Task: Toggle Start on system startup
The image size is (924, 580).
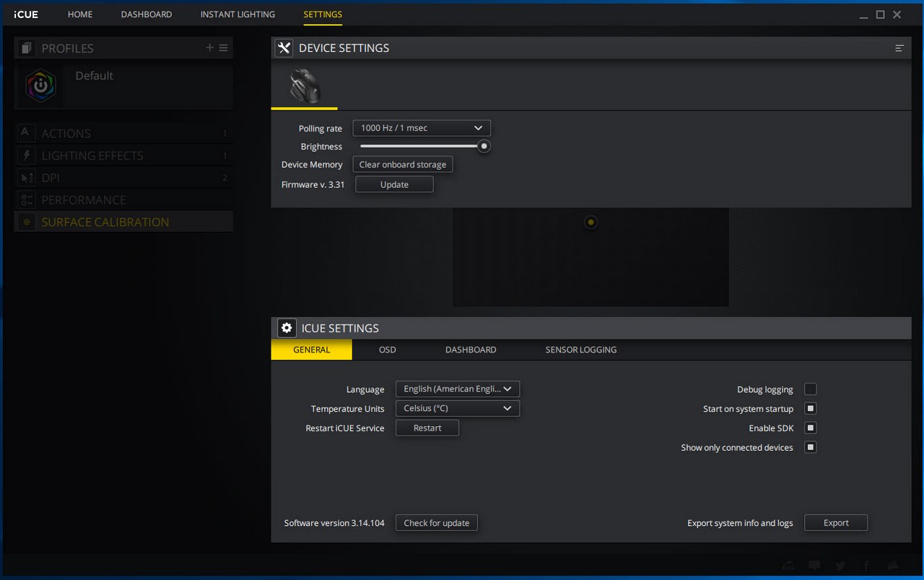Action: (811, 409)
